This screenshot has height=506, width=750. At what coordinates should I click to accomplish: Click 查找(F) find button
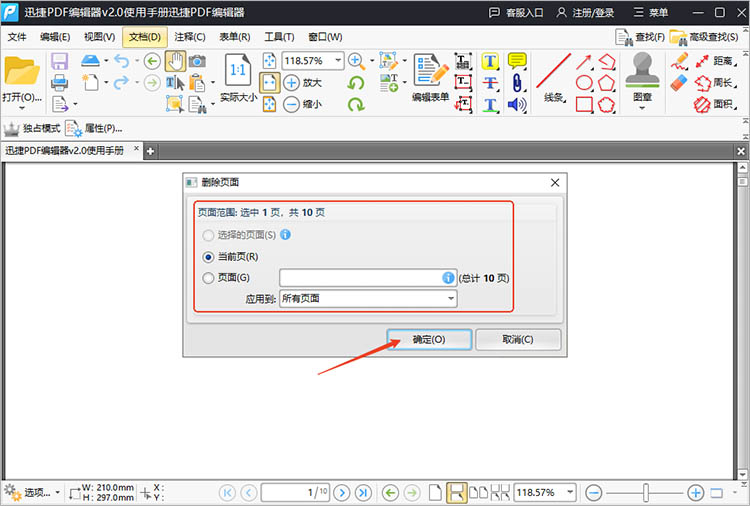click(640, 37)
